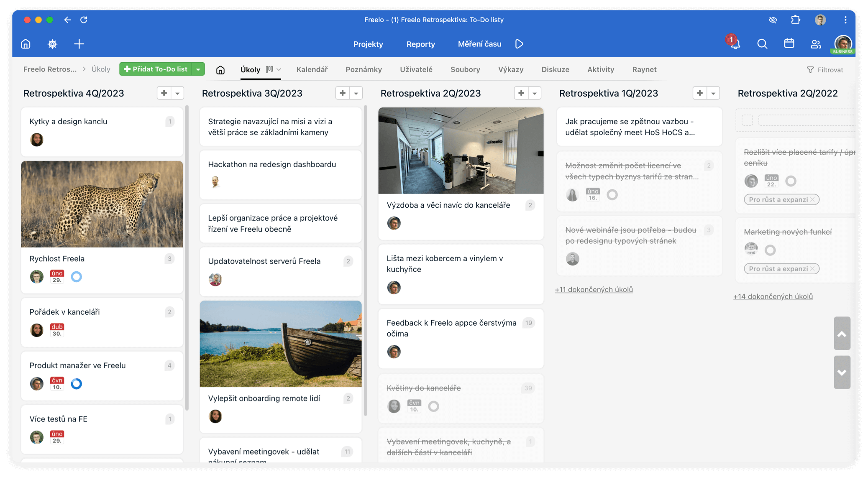Image resolution: width=868 pixels, height=477 pixels.
Task: Click browser privacy eye-slash icon
Action: [x=773, y=20]
